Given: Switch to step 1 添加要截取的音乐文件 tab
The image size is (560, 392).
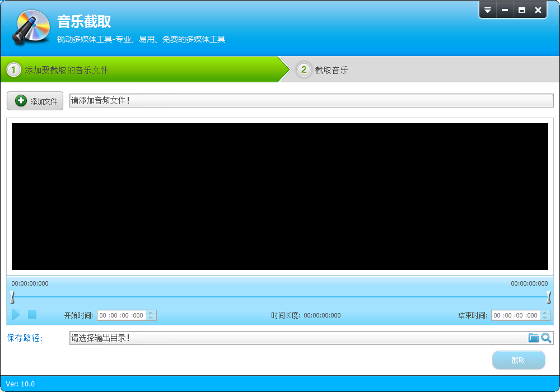Looking at the screenshot, I should tap(144, 69).
